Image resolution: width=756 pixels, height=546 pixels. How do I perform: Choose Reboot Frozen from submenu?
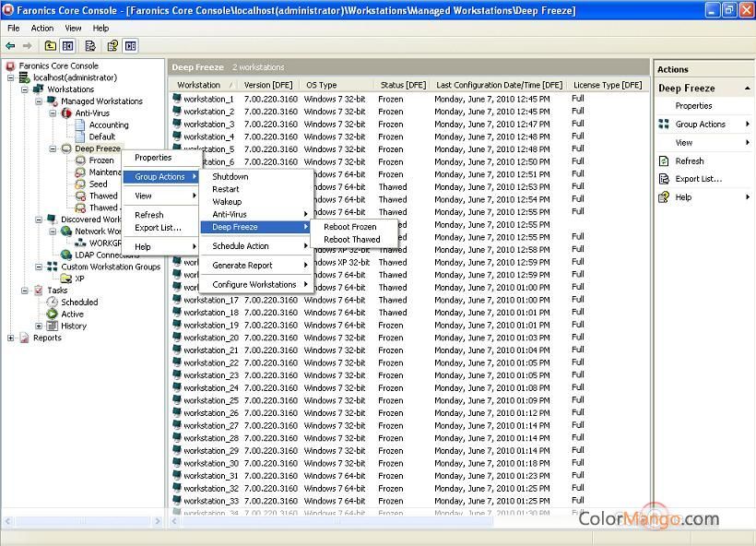[354, 227]
